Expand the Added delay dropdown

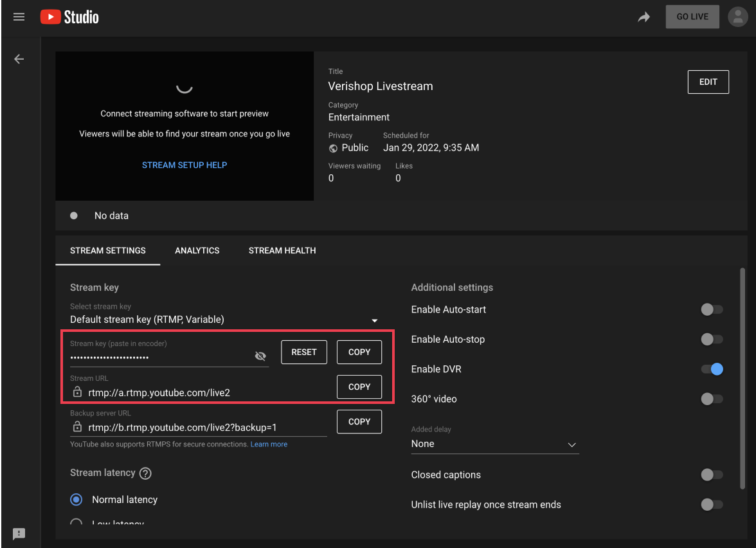click(x=495, y=444)
